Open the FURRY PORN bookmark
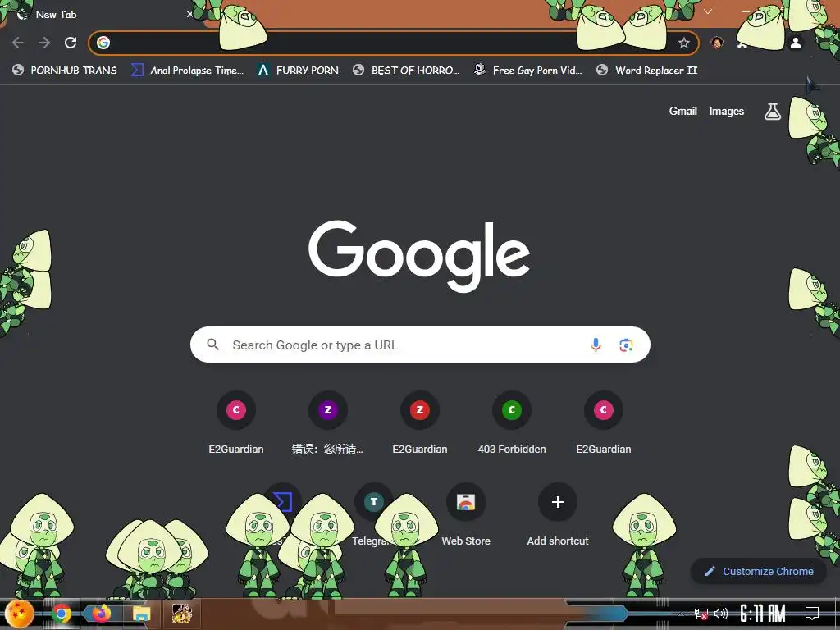The image size is (840, 630). click(x=298, y=71)
